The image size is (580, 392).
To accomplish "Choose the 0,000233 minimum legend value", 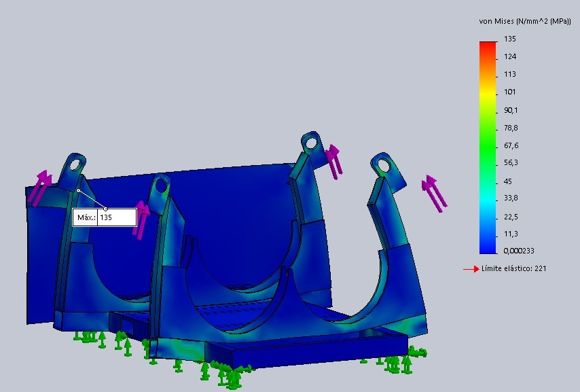I will 519,251.
